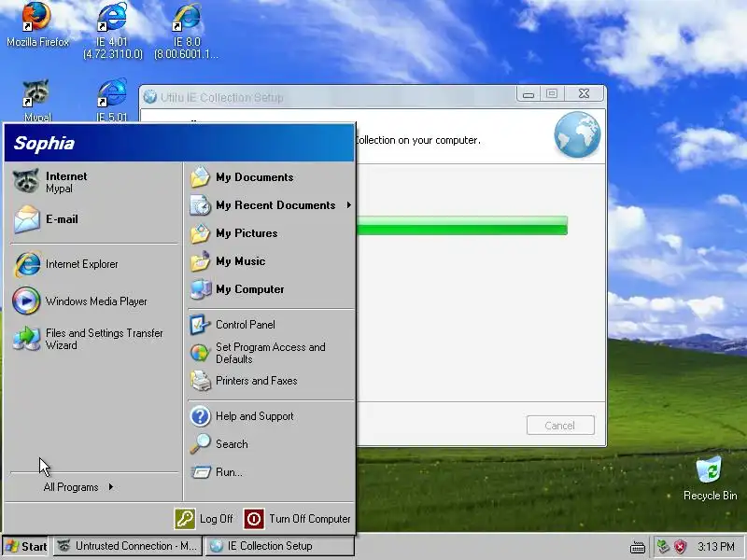Click the installation progress bar in setup window
The height and width of the screenshot is (560, 747).
[x=461, y=225]
